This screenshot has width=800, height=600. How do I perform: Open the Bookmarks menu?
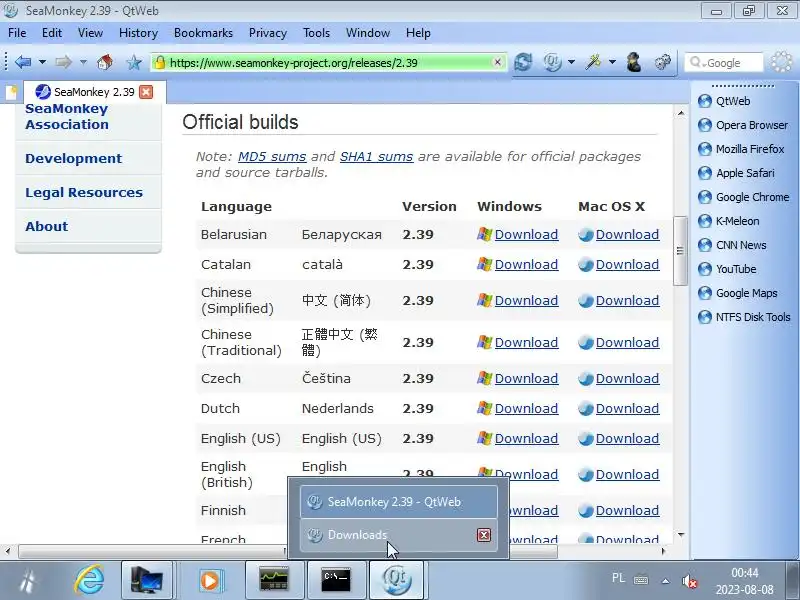(203, 33)
